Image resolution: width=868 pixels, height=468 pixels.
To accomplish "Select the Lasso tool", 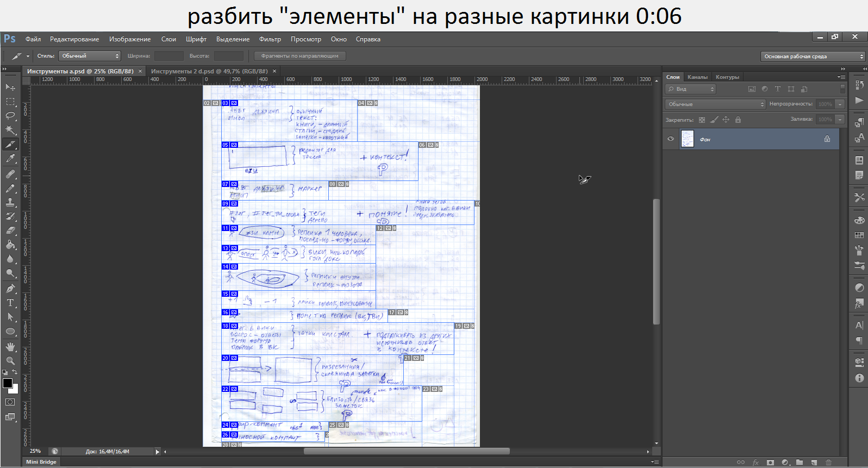I will tap(10, 116).
